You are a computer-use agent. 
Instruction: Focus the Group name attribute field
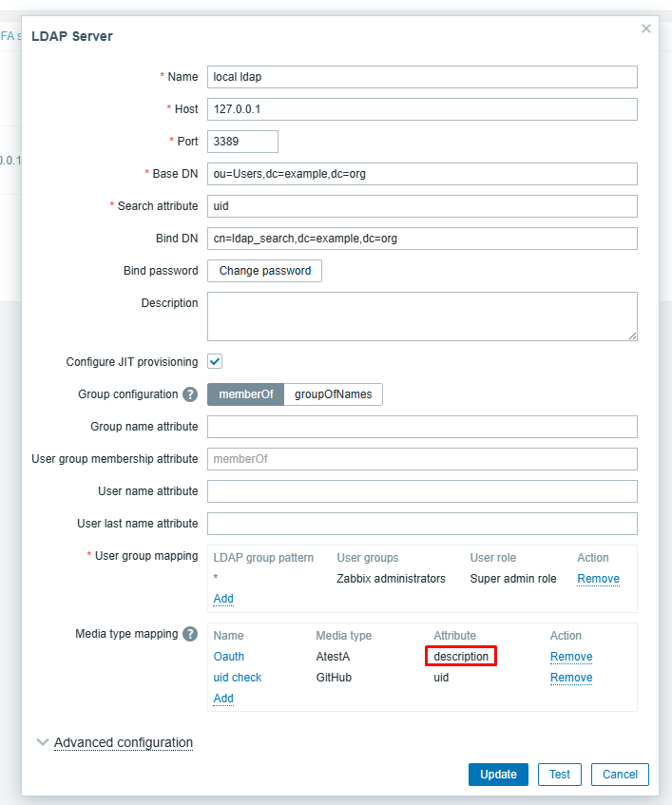(x=422, y=427)
